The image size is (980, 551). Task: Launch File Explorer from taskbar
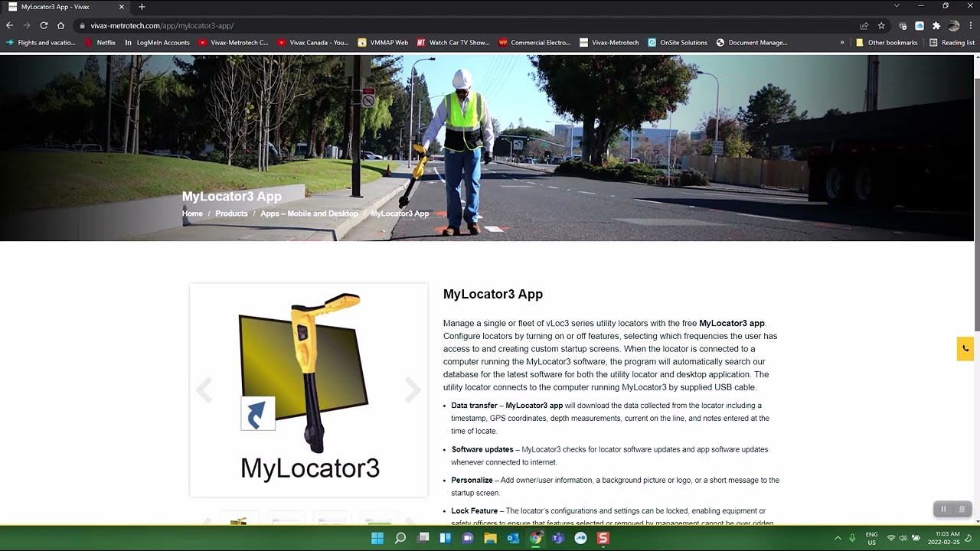point(491,538)
